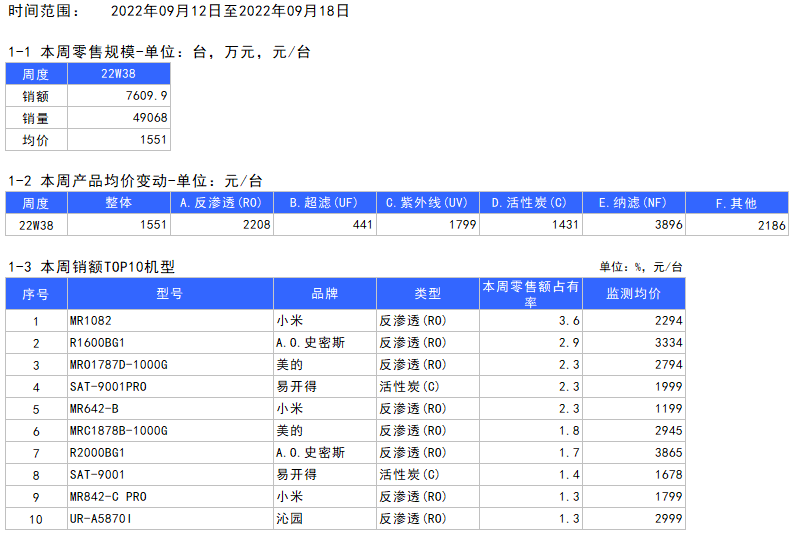The image size is (796, 539).
Task: Click the monitored price 2945
Action: (669, 431)
